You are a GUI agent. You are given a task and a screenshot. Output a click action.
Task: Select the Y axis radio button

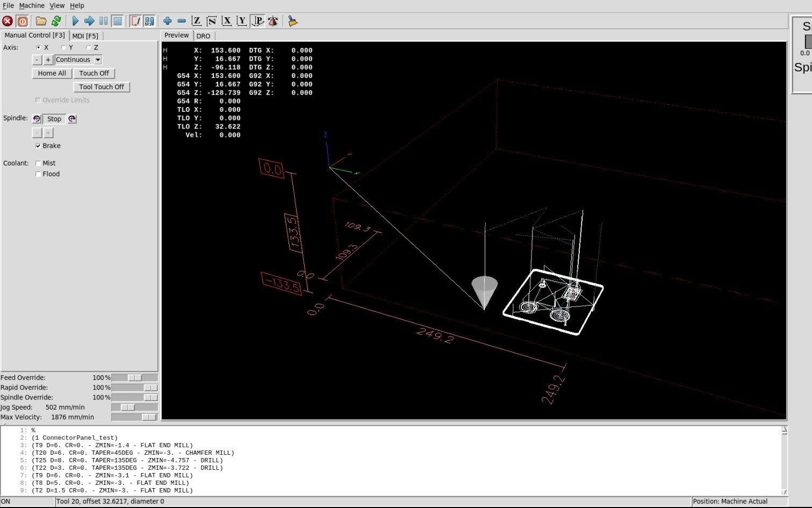[x=63, y=47]
